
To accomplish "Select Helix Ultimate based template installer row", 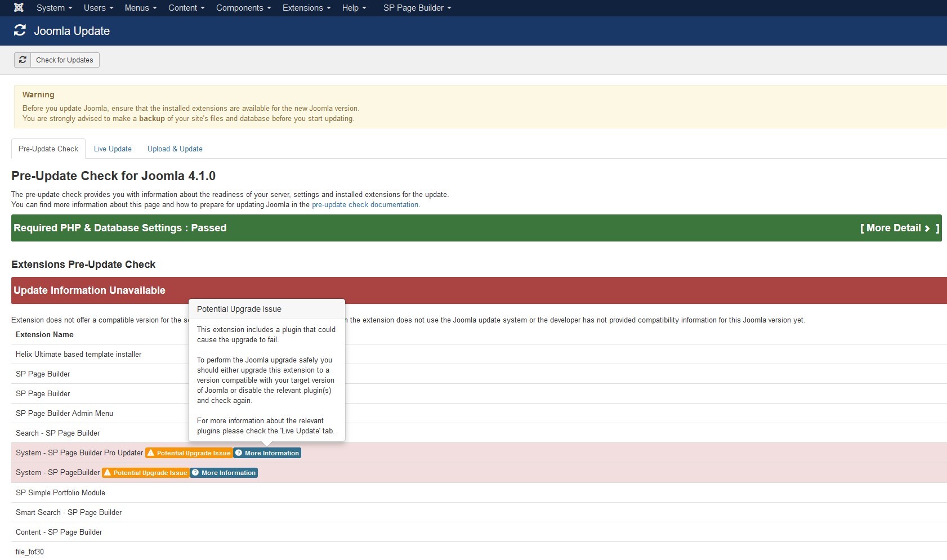I will tap(479, 354).
